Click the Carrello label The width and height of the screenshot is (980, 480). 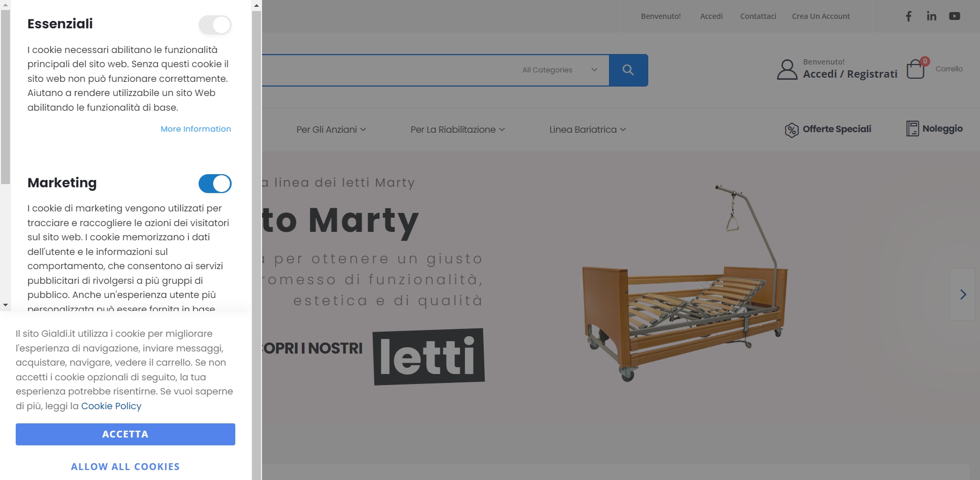[x=949, y=69]
